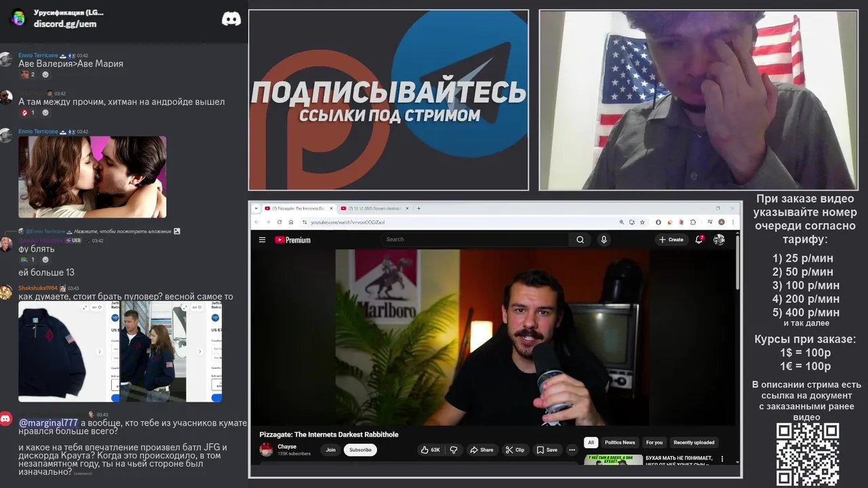The width and height of the screenshot is (868, 488).
Task: Close the second Stream tab
Action: coord(408,208)
